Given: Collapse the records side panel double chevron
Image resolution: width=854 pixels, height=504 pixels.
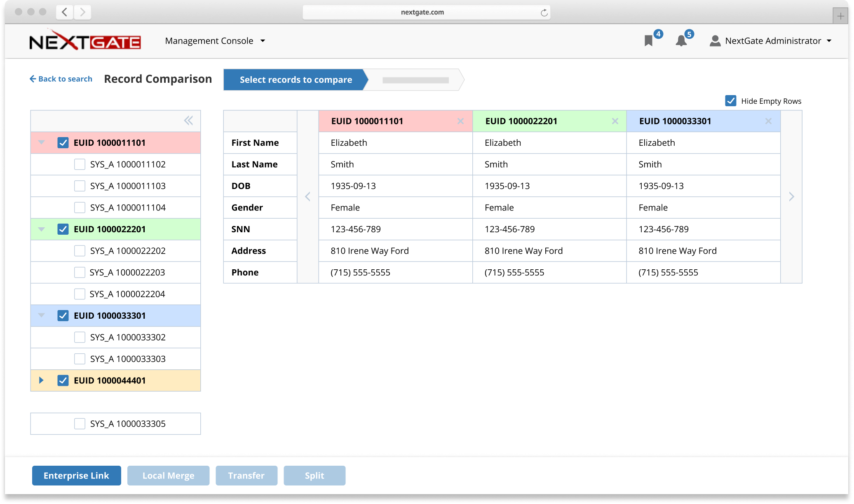Looking at the screenshot, I should point(188,121).
